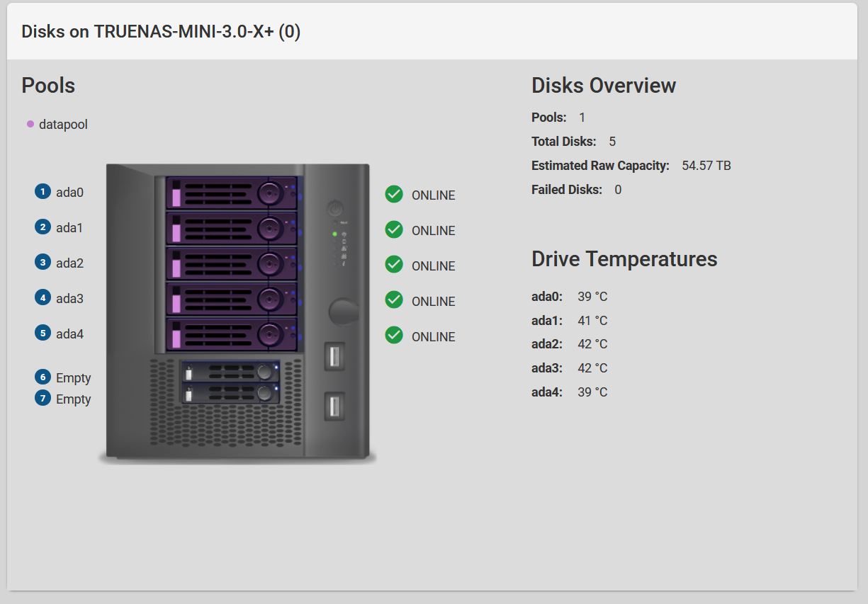The width and height of the screenshot is (868, 604).
Task: Click the green status LED on the enclosure
Action: pos(334,234)
